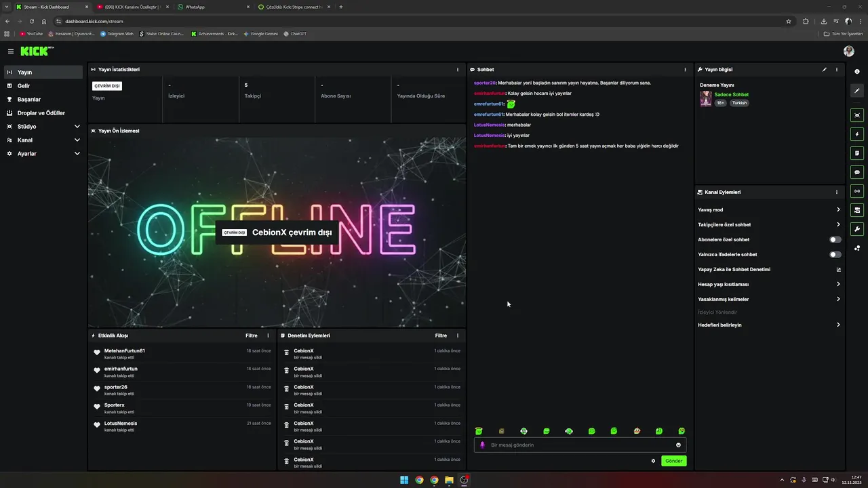Open the YouTube bookmark
868x488 pixels.
[31, 33]
